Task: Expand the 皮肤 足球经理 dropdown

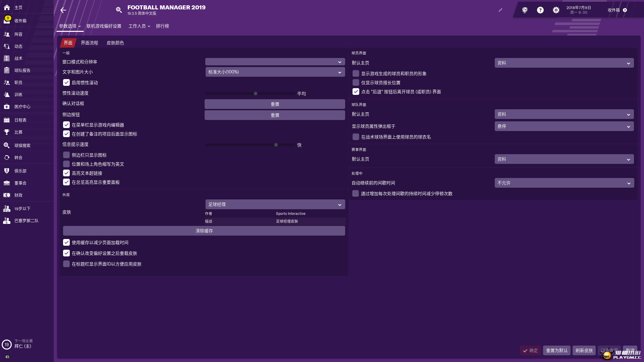Action: (x=275, y=204)
